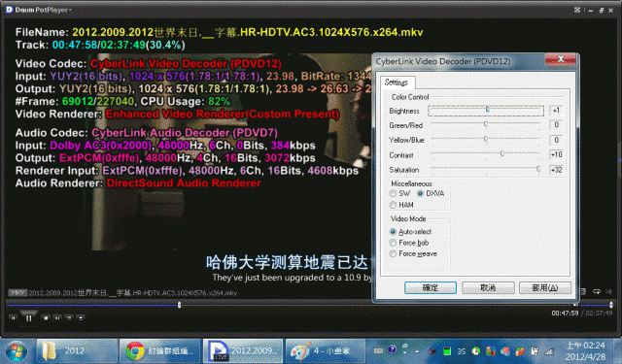Click the eject/open file icon

pos(81,317)
